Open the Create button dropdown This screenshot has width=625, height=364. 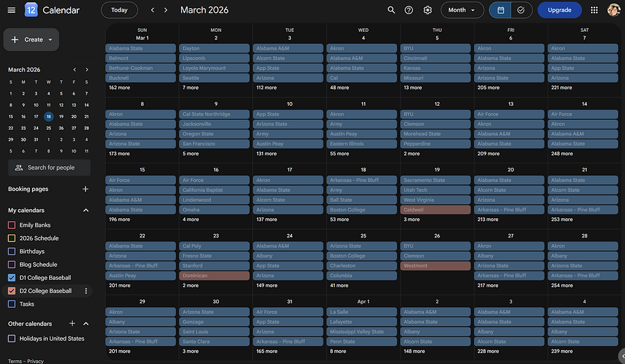coord(50,40)
